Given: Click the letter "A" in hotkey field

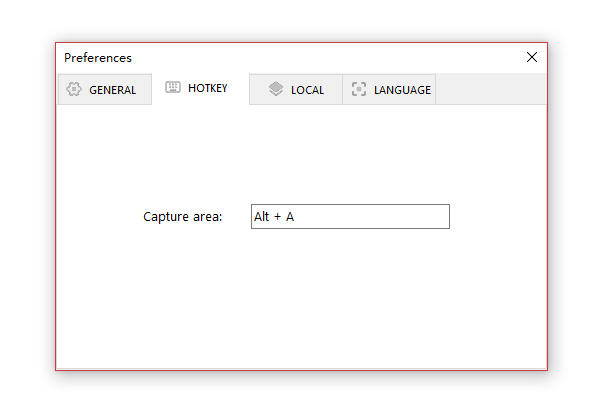Looking at the screenshot, I should click(290, 217).
